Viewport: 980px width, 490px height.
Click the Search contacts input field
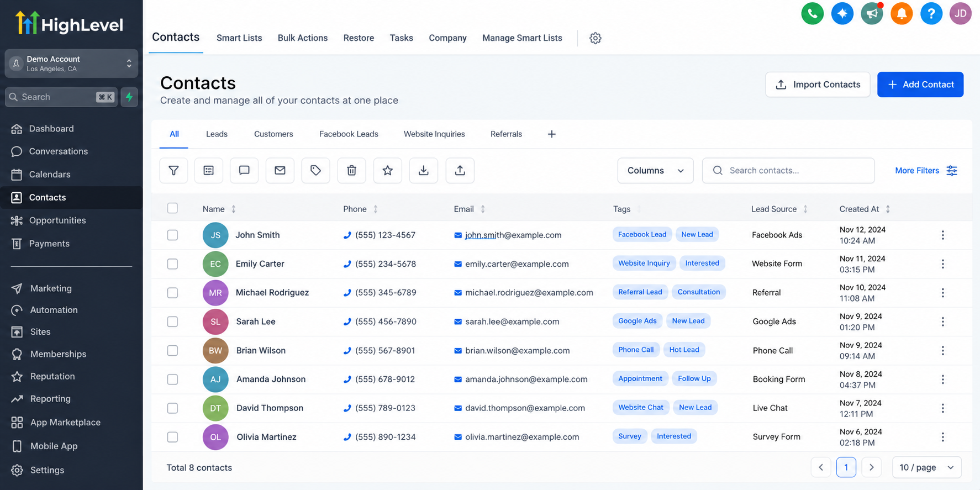pyautogui.click(x=788, y=171)
